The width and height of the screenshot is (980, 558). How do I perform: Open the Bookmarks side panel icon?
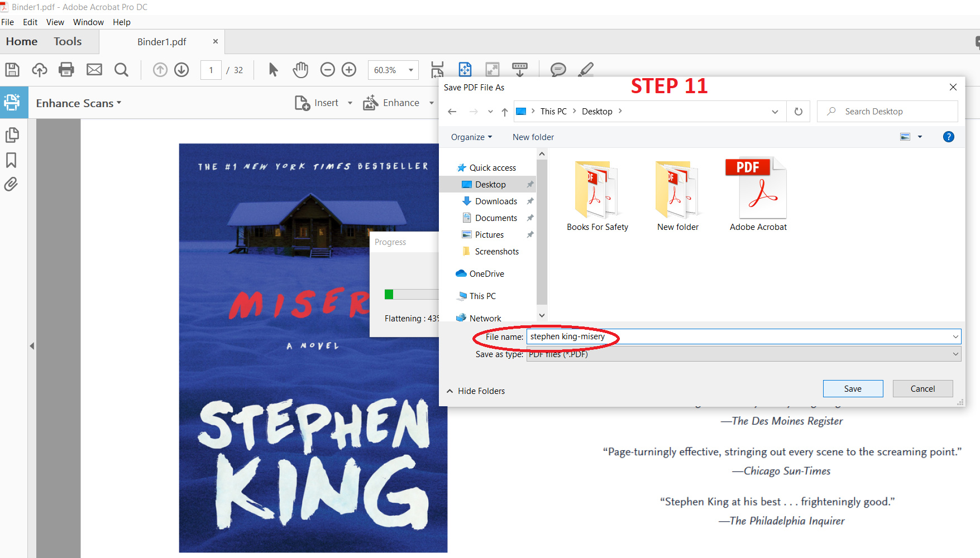coord(11,160)
